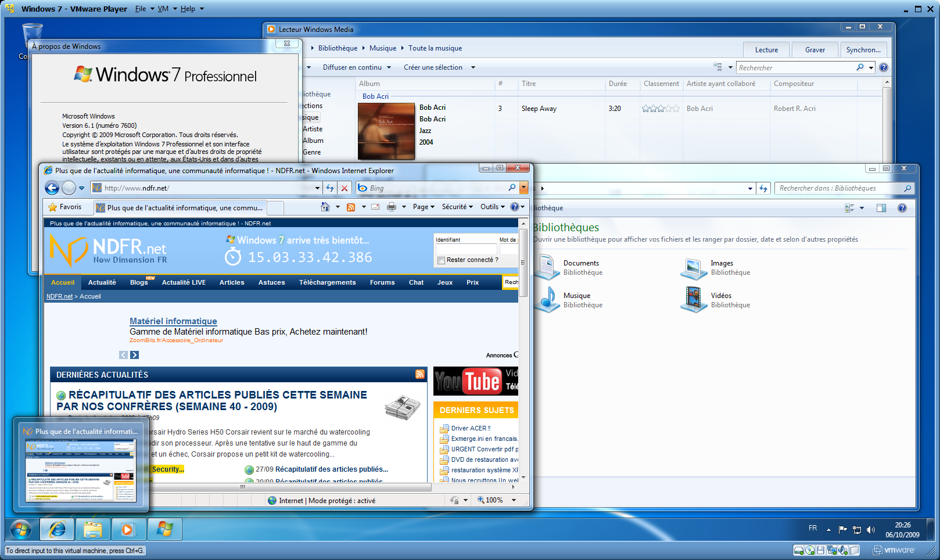This screenshot has width=940, height=560.
Task: Switch to the Graver tab in Media Player
Action: click(x=815, y=50)
